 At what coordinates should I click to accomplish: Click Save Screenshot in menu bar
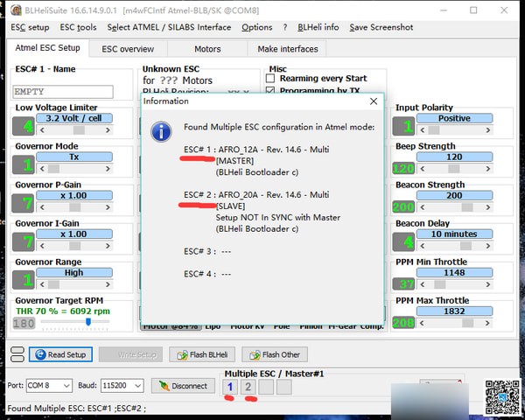point(381,27)
